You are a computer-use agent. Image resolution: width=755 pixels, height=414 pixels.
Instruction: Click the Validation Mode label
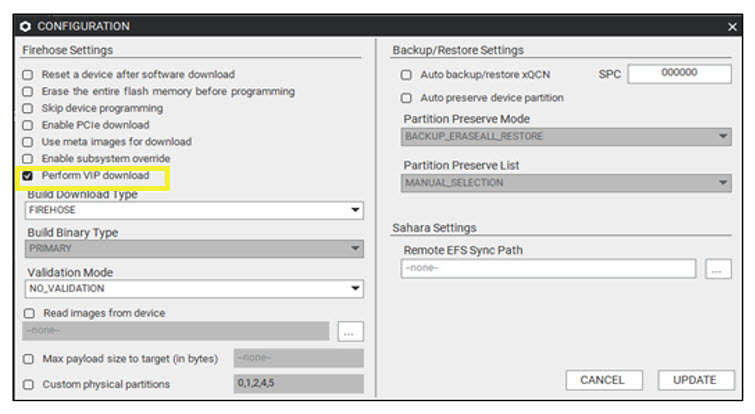[70, 272]
